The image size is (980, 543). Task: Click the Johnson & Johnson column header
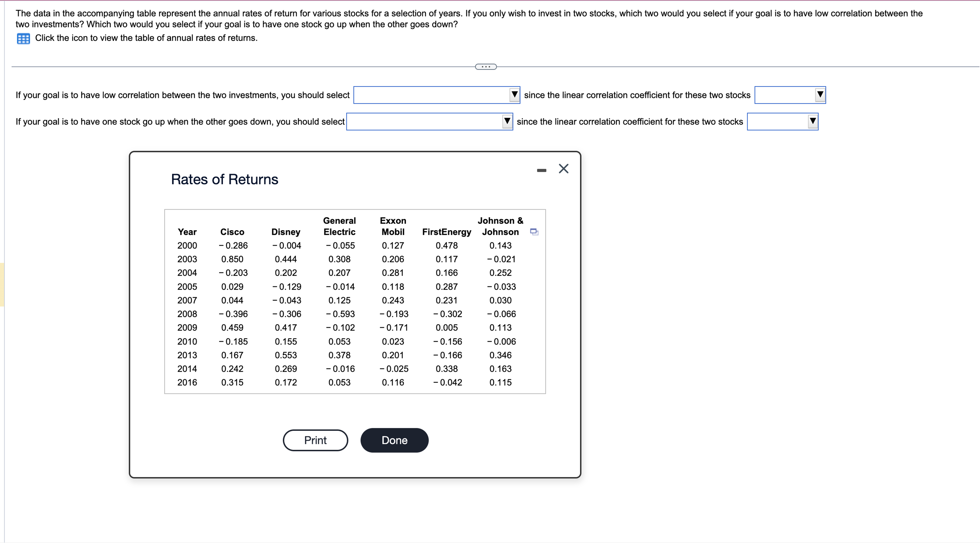coord(500,226)
